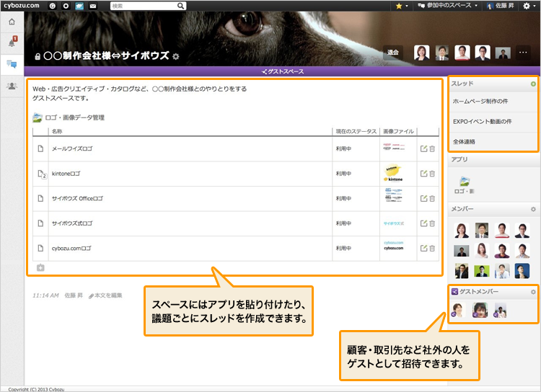The height and width of the screenshot is (392, 541).
Task: Click the search input field
Action: click(x=144, y=6)
